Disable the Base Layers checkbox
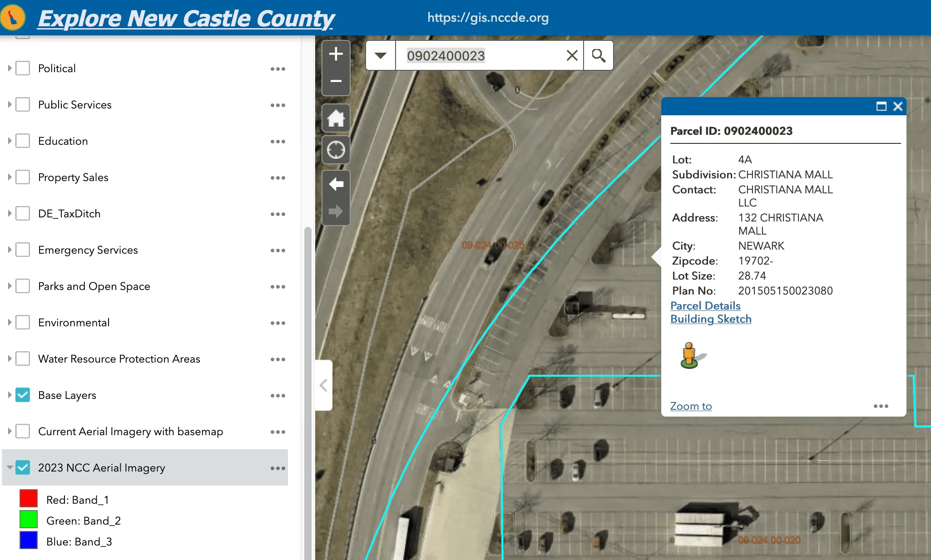 tap(23, 395)
